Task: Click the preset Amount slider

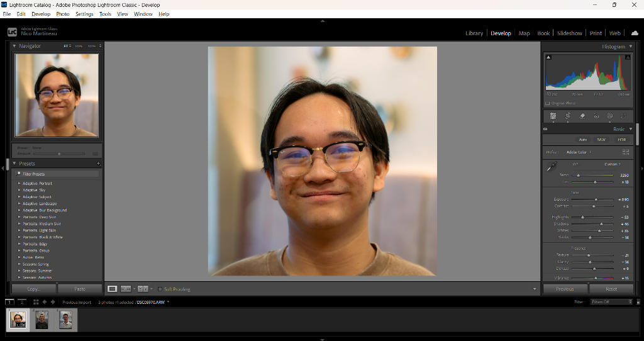Action: pyautogui.click(x=59, y=154)
